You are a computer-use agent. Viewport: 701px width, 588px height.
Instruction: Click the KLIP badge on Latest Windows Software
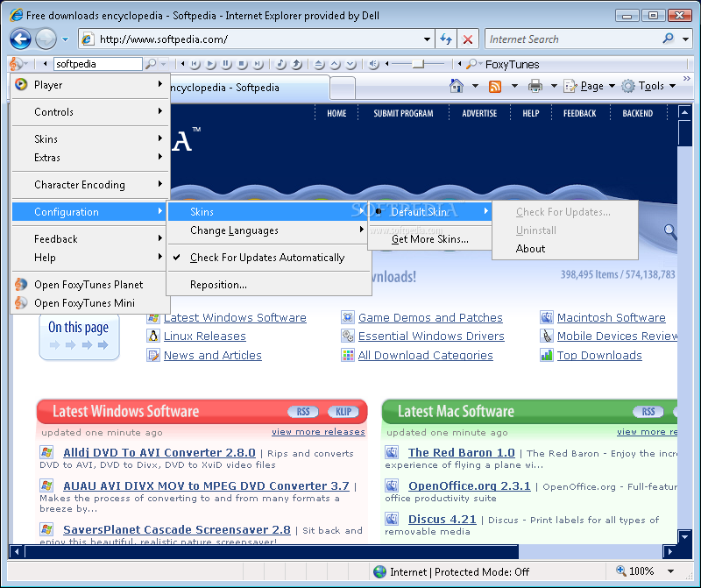click(343, 412)
